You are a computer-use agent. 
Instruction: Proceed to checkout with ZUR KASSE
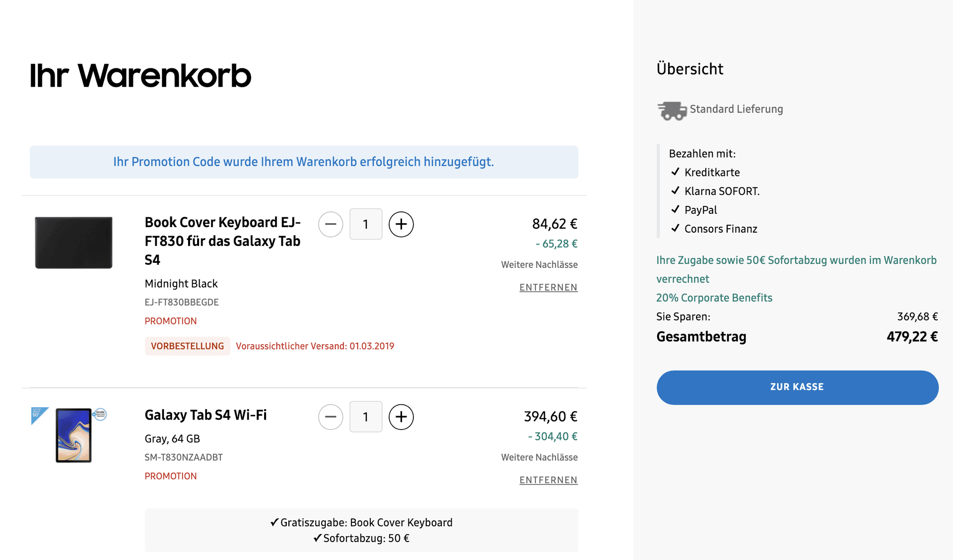pos(797,387)
